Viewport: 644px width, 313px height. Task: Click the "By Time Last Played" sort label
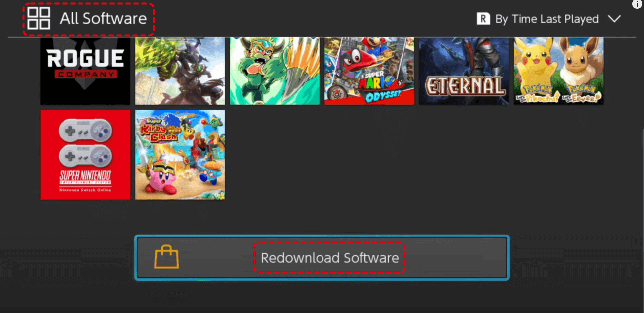[x=547, y=19]
